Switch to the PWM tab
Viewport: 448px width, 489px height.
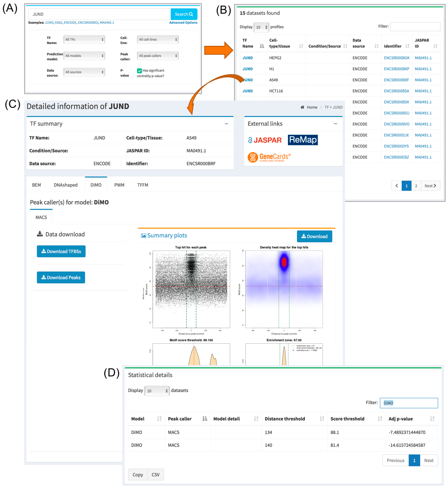coord(119,185)
